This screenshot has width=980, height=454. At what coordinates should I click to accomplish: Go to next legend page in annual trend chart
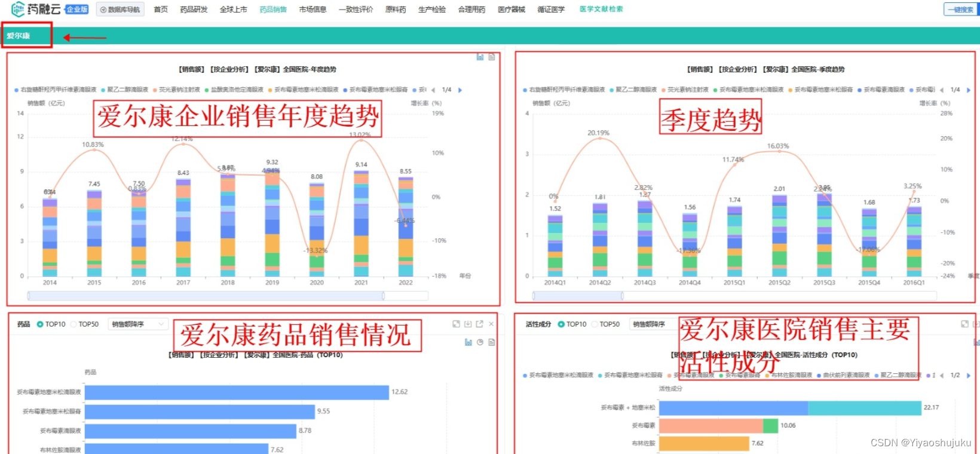460,90
